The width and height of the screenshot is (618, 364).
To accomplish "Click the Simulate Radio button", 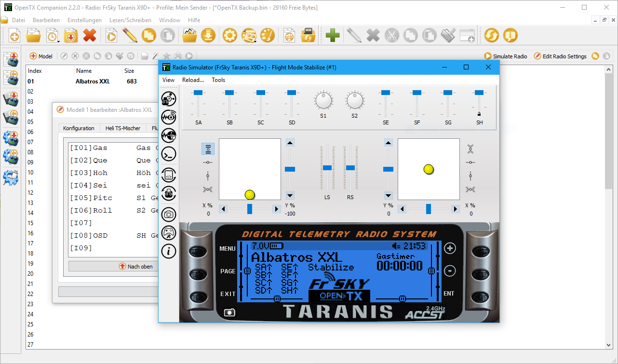I will click(x=506, y=56).
